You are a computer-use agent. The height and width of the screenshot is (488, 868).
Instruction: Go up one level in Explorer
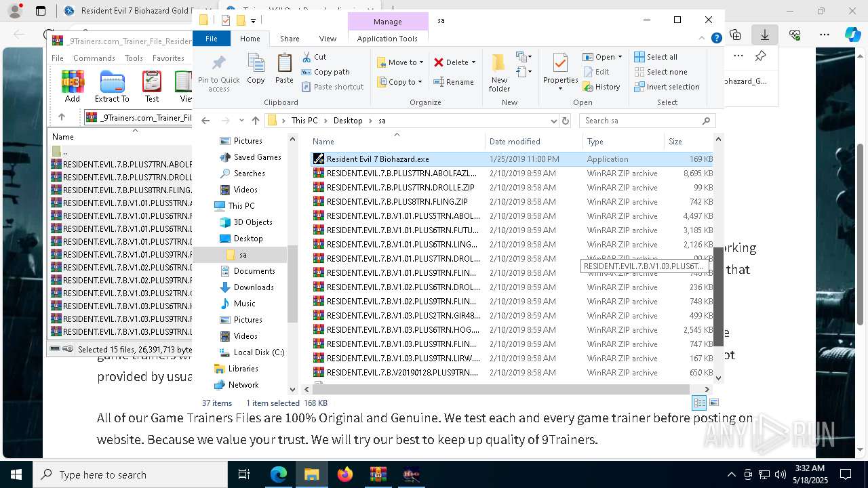click(255, 121)
